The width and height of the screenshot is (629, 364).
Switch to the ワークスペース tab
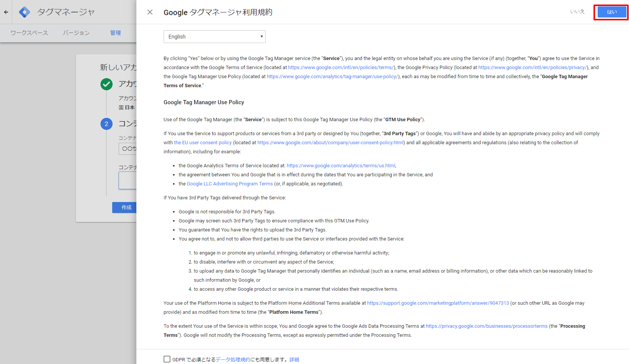tap(29, 33)
